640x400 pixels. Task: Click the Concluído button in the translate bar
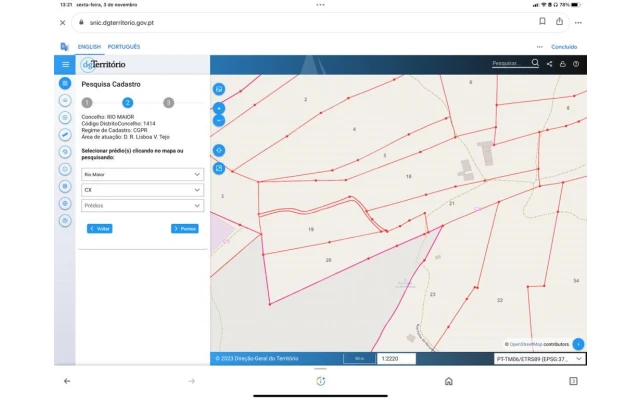(x=564, y=46)
